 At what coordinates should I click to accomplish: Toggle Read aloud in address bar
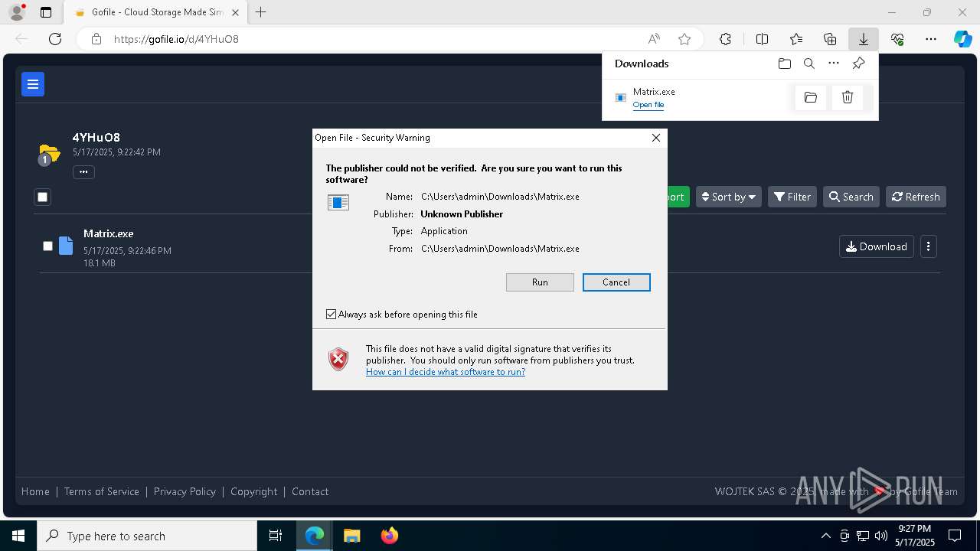click(x=654, y=39)
